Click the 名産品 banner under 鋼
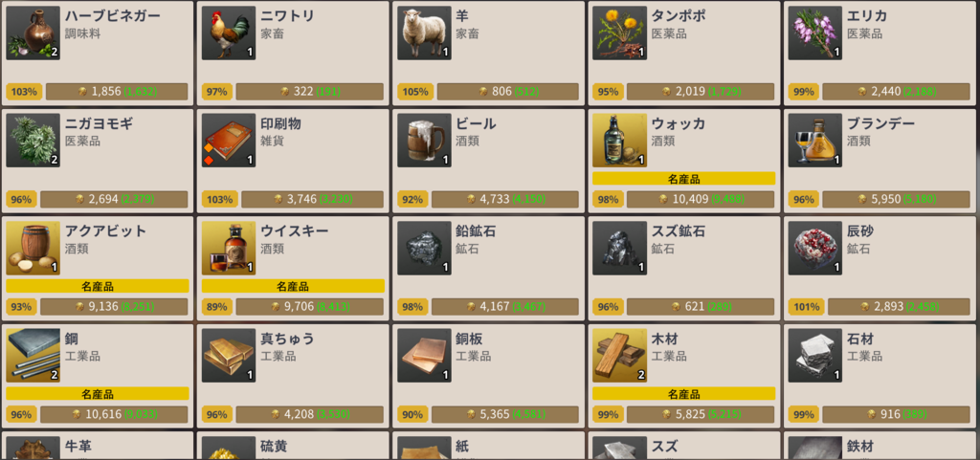 pyautogui.click(x=98, y=394)
